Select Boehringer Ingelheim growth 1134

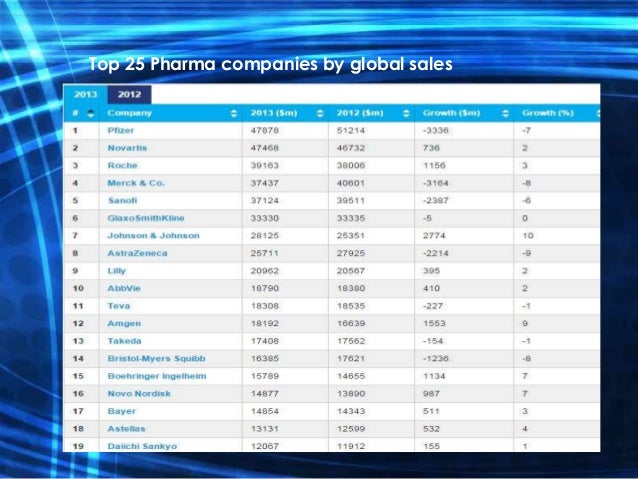(x=434, y=376)
